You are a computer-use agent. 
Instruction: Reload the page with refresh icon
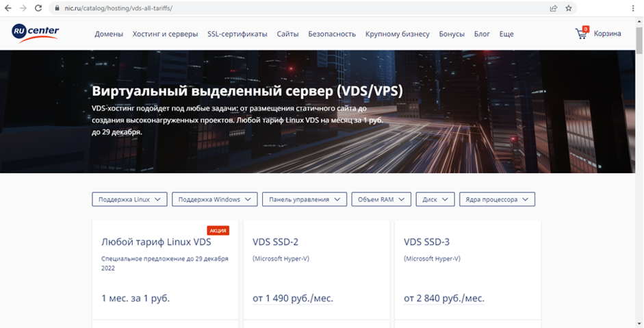(40, 8)
